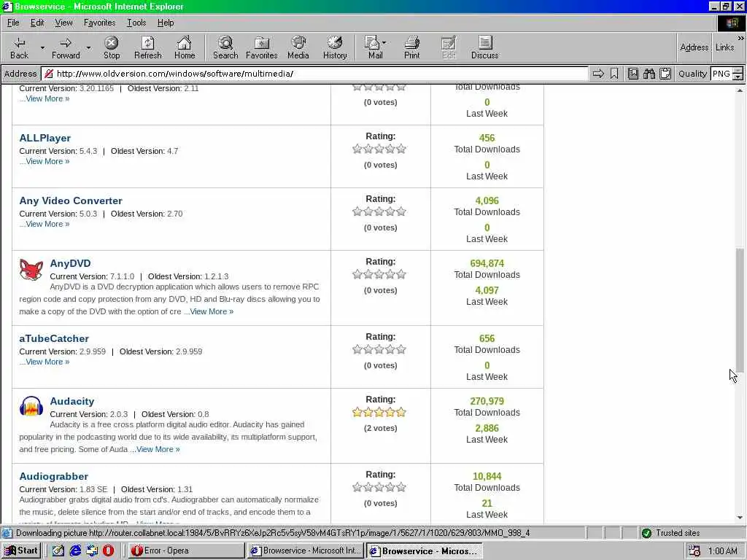Click the Go arrow next to address field
747x560 pixels.
pyautogui.click(x=598, y=74)
